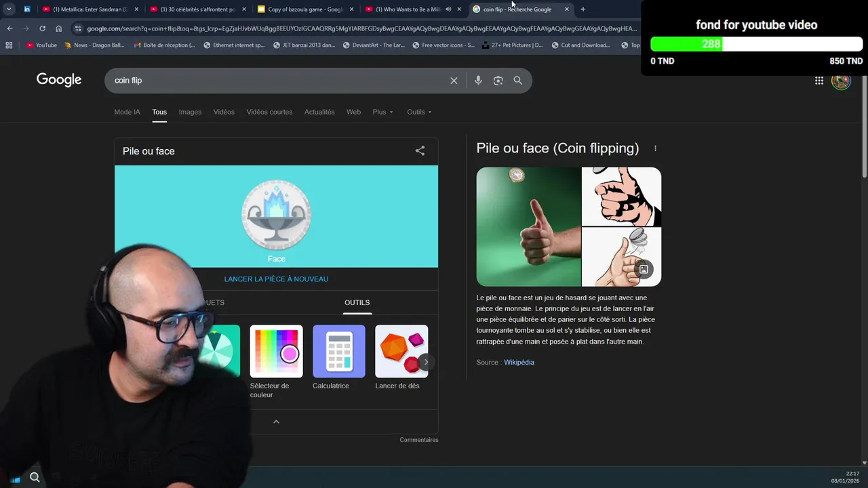The width and height of the screenshot is (868, 488).
Task: Collapse the widget with the up chevron
Action: [276, 422]
